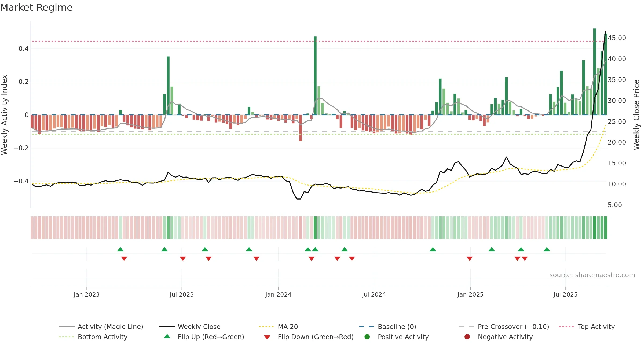Viewport: 644px width, 362px height.
Task: Toggle the Positive Activity legend entry
Action: [x=397, y=337]
